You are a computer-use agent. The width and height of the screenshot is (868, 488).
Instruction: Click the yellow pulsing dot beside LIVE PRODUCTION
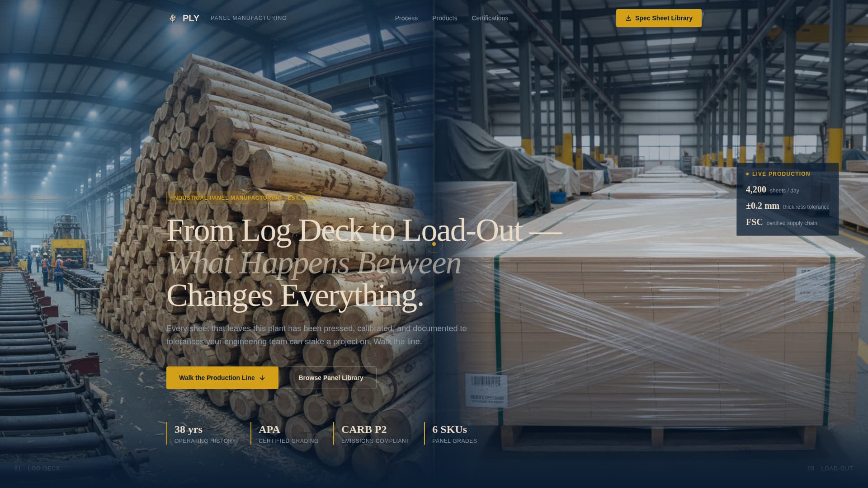point(747,174)
